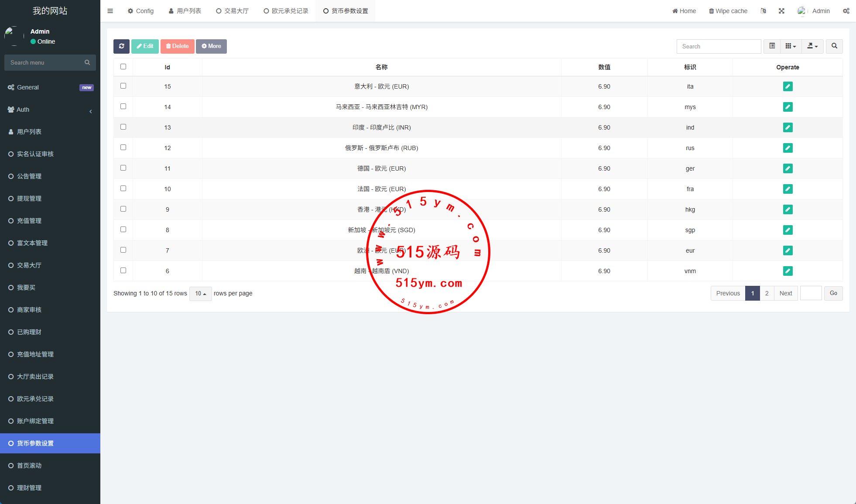Screen dimensions: 856x504
Task: Open 充值管理 in the sidebar menu
Action: point(29,221)
